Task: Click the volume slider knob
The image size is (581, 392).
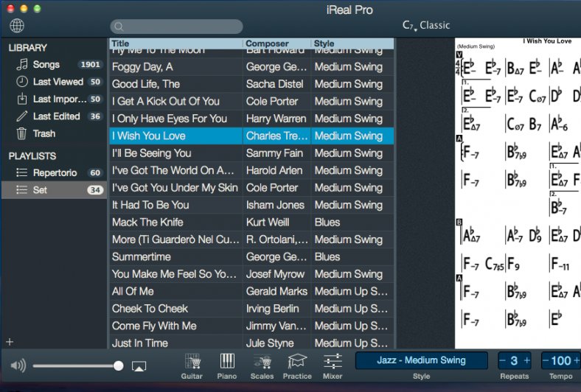Action: click(118, 366)
